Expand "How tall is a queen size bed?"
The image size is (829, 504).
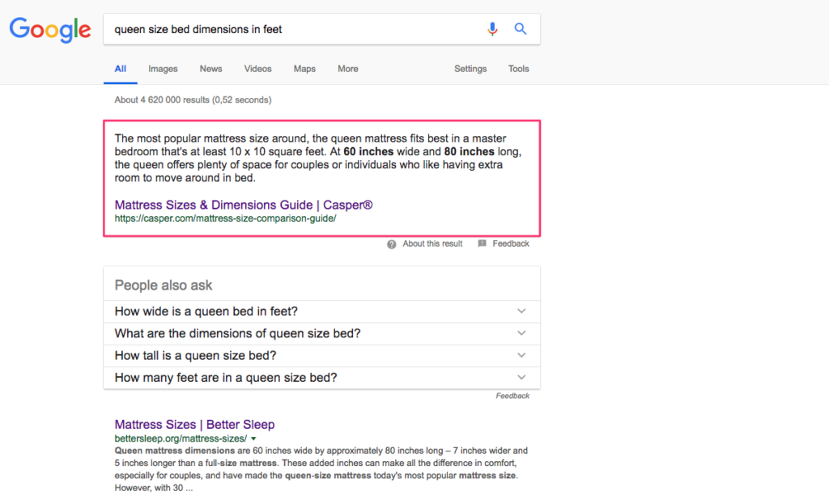(x=521, y=355)
